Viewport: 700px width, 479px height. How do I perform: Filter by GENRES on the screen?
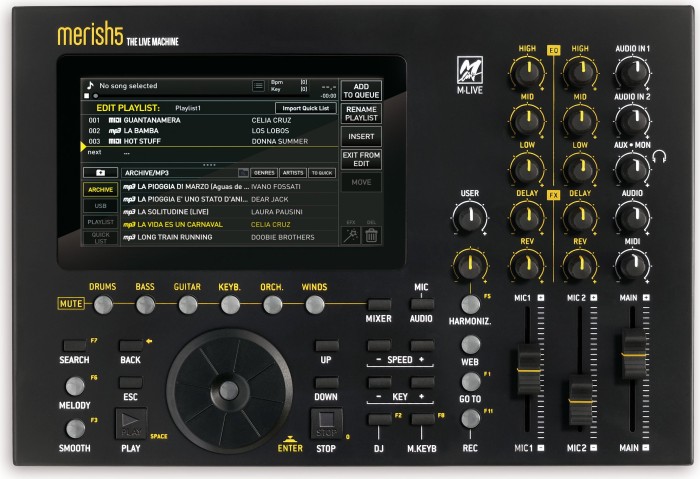(264, 173)
